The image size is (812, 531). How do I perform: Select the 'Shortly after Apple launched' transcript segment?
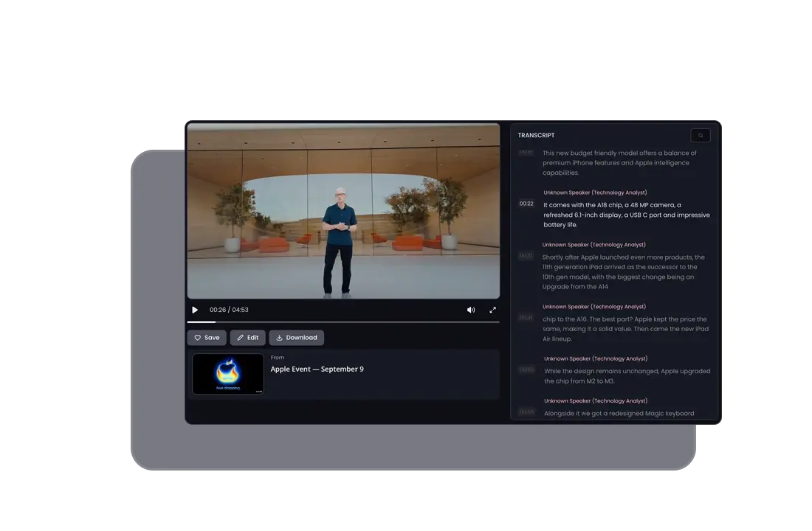[x=625, y=271]
